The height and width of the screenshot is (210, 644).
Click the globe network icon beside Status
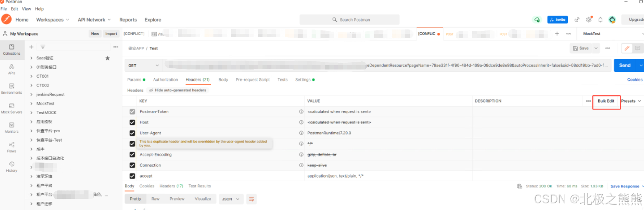click(519, 186)
